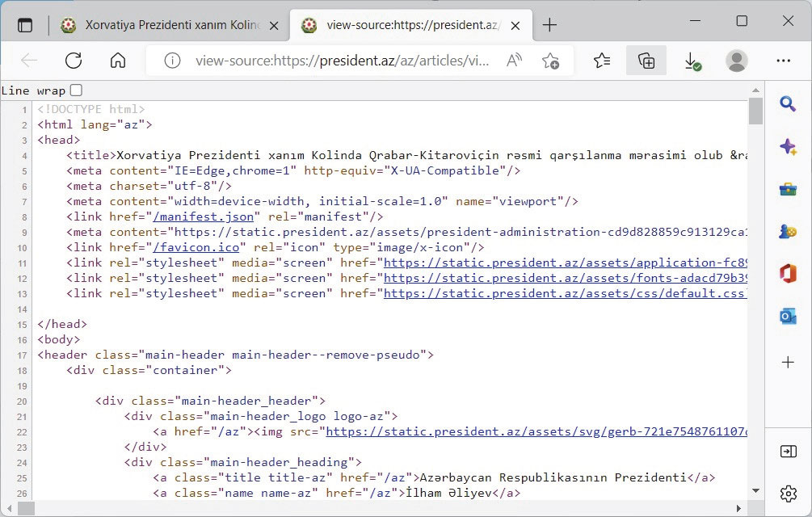This screenshot has height=517, width=812.
Task: Add this page to favorites
Action: 550,61
